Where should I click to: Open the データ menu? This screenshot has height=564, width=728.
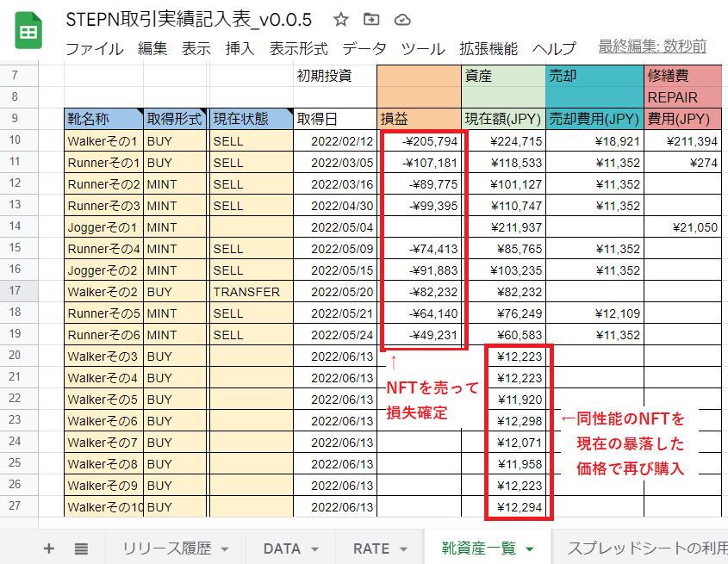click(x=364, y=48)
